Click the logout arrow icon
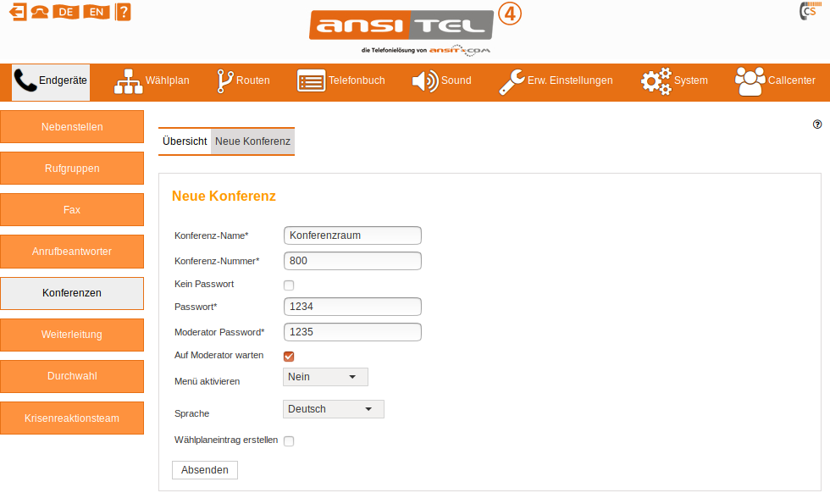The image size is (830, 504). (x=18, y=12)
